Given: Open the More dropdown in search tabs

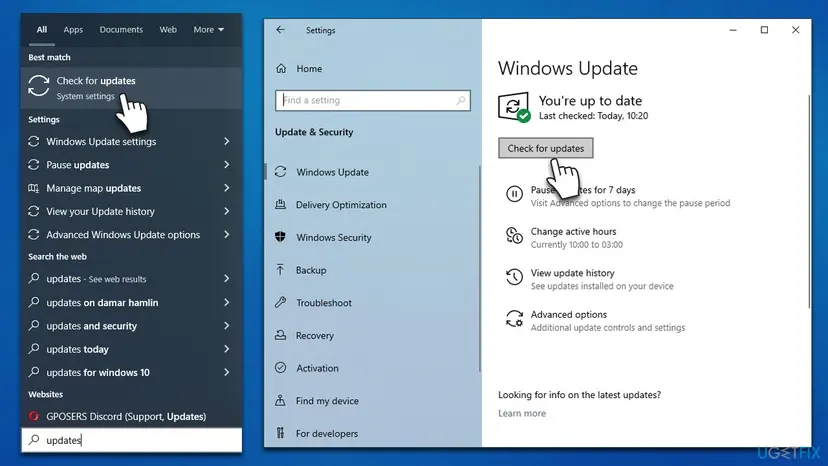Looking at the screenshot, I should 209,30.
